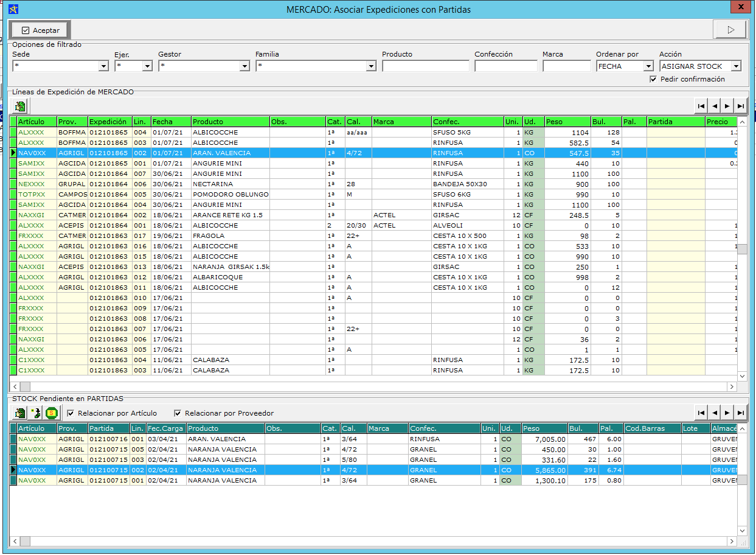Click the arrow assign icon in the partidas toolbar
The image size is (756, 555).
click(36, 414)
